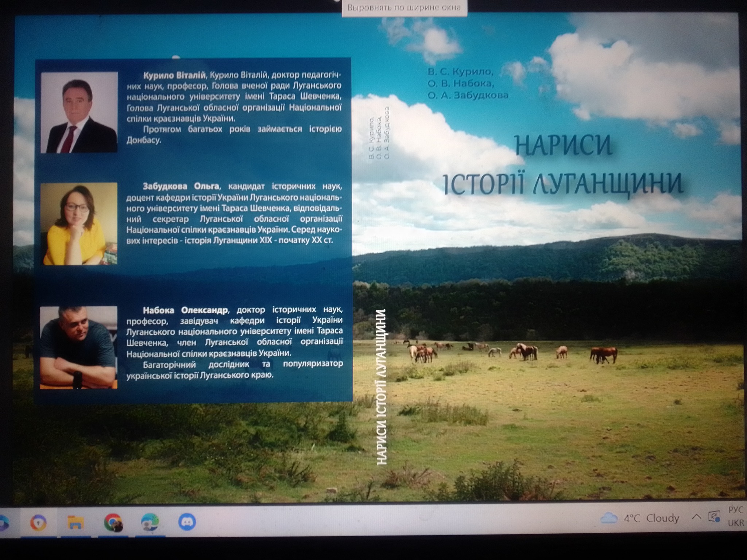The height and width of the screenshot is (560, 747).
Task: Click author line 'О. А. Забудкова' on cover
Action: (468, 96)
